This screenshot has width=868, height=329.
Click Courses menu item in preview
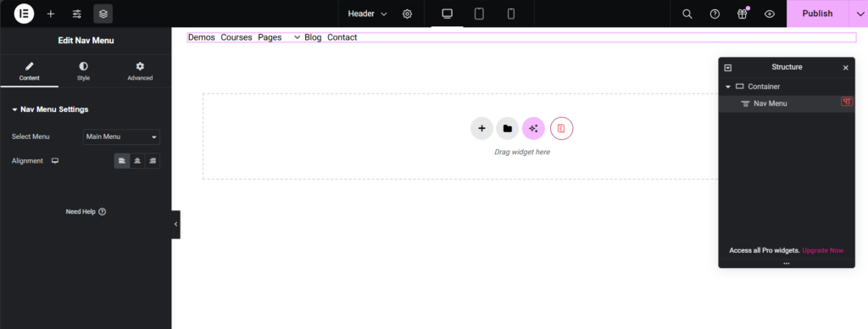[236, 37]
